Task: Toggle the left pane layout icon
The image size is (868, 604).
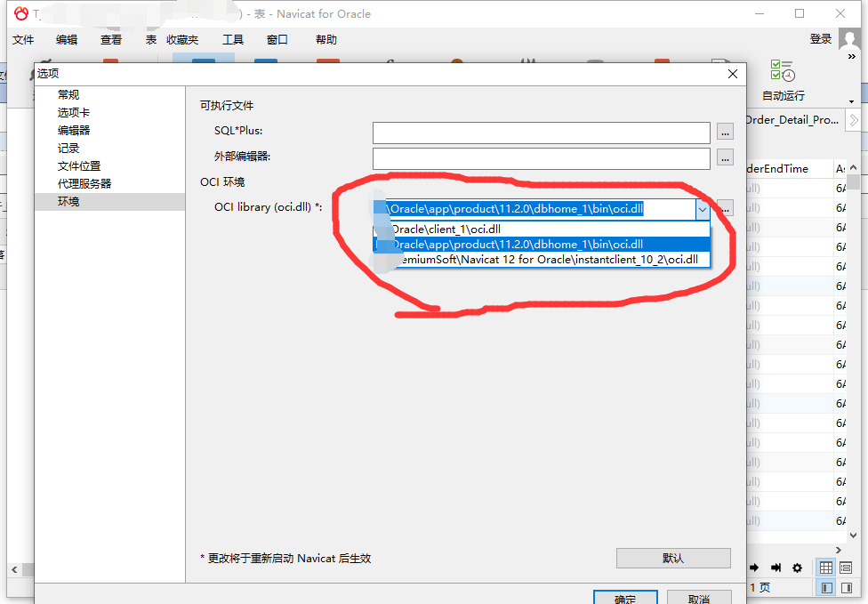Action: point(826,587)
